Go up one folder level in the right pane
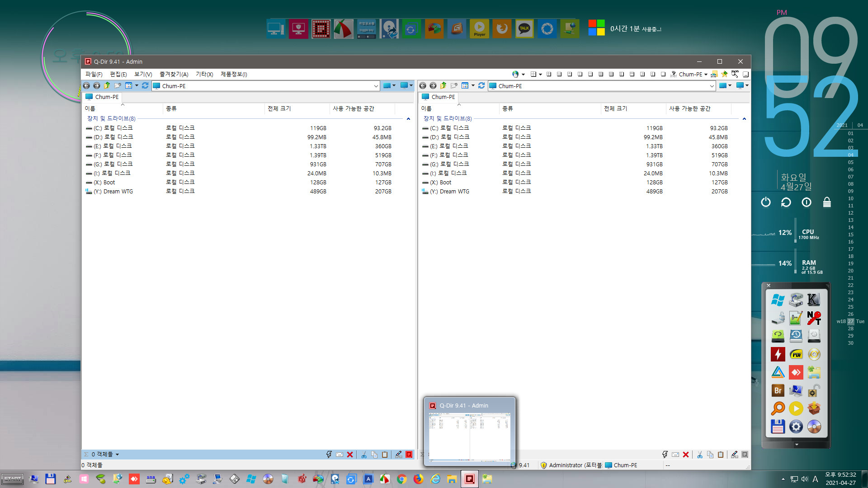This screenshot has width=868, height=488. tap(443, 86)
